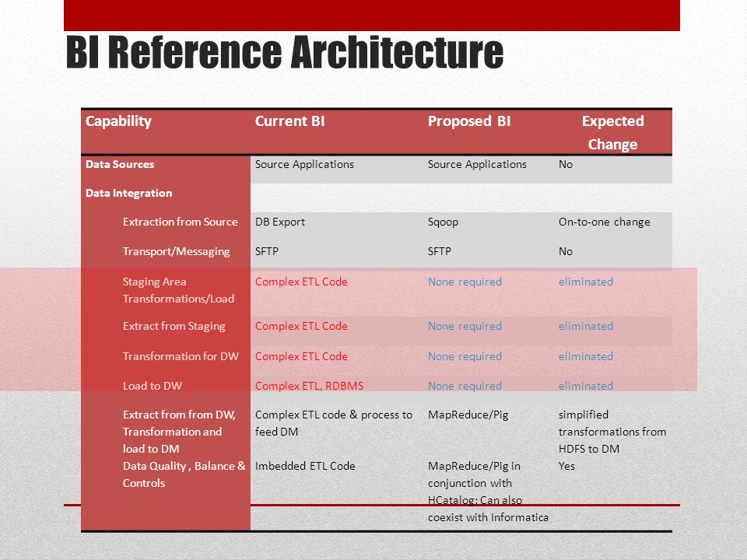Click the 'Staging Area Transformations/Load' label
Screen dimensions: 747x560
[x=178, y=290]
